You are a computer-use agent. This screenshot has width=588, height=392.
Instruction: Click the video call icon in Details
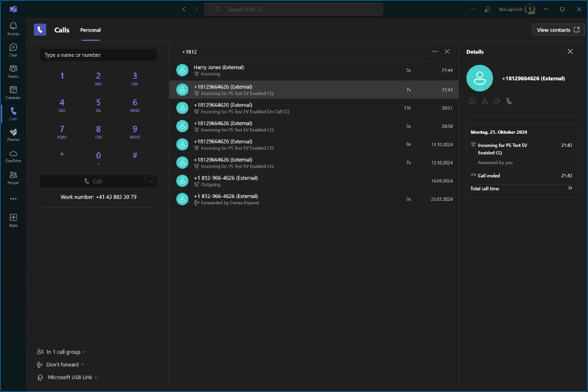click(x=497, y=101)
